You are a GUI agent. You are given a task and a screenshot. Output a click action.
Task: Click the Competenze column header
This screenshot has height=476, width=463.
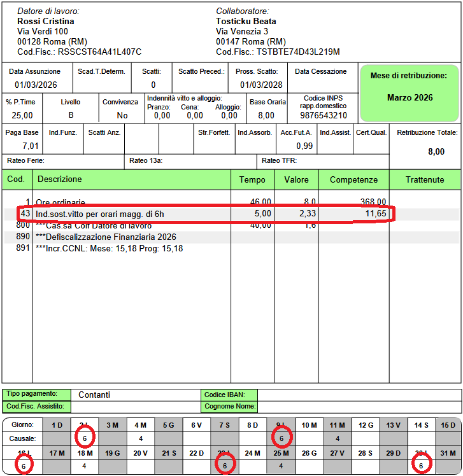(x=353, y=180)
